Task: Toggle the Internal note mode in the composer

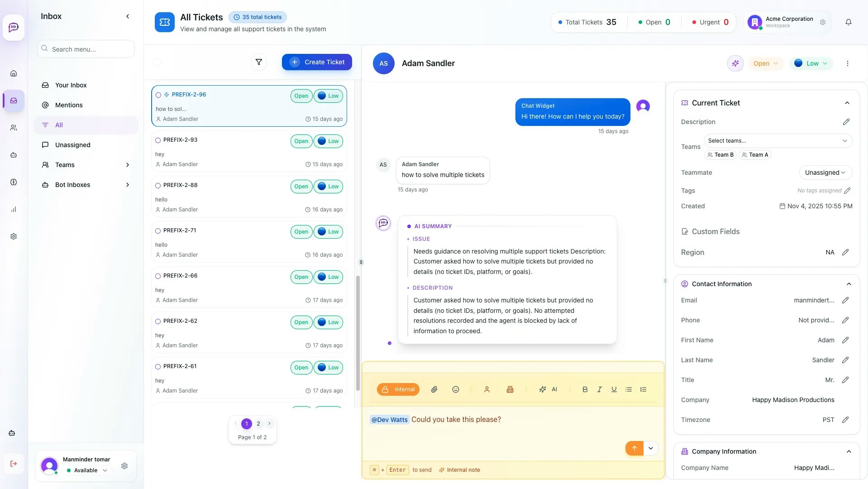Action: point(398,389)
